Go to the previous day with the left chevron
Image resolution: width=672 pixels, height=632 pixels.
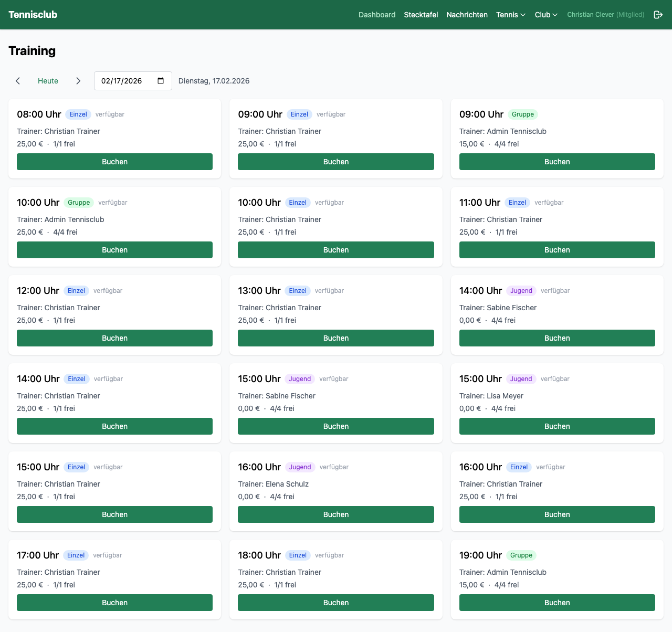(x=18, y=81)
